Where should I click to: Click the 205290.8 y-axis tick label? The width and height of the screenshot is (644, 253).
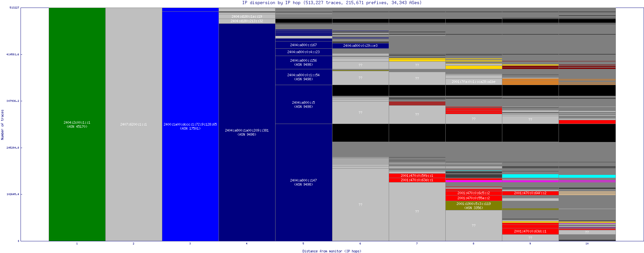tap(13, 148)
